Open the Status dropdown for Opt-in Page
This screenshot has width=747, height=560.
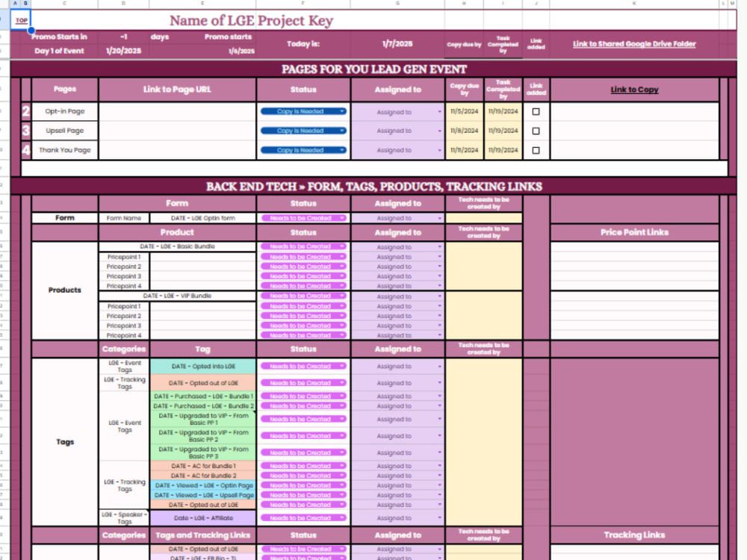(x=303, y=111)
